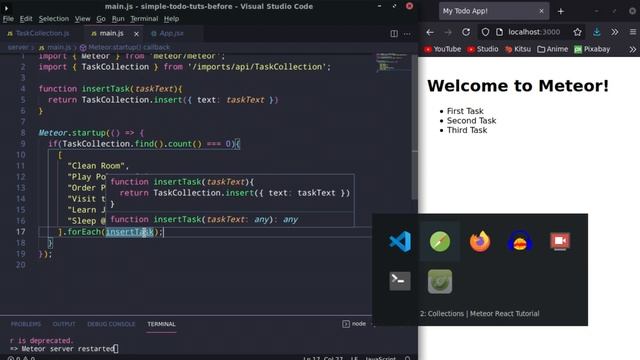This screenshot has width=640, height=360.
Task: Click the Ln 17 cursor position indicator
Action: click(323, 358)
